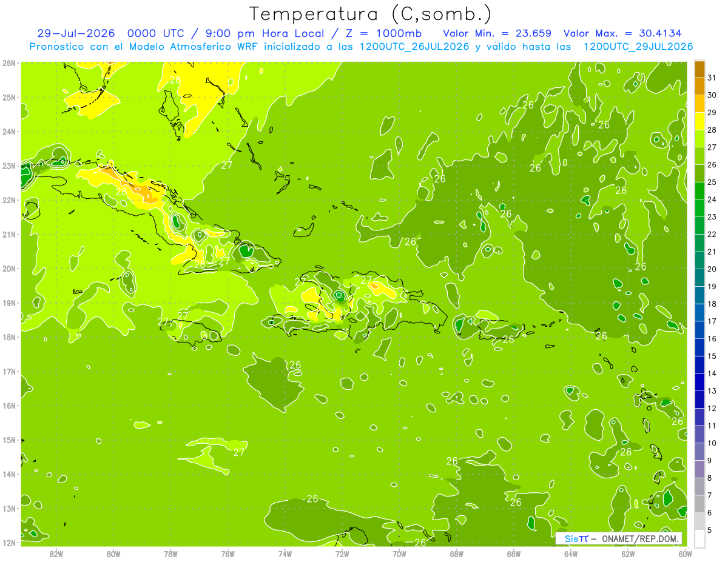The height and width of the screenshot is (562, 728).
Task: Click the 21N latitude axis label
Action: tap(9, 234)
